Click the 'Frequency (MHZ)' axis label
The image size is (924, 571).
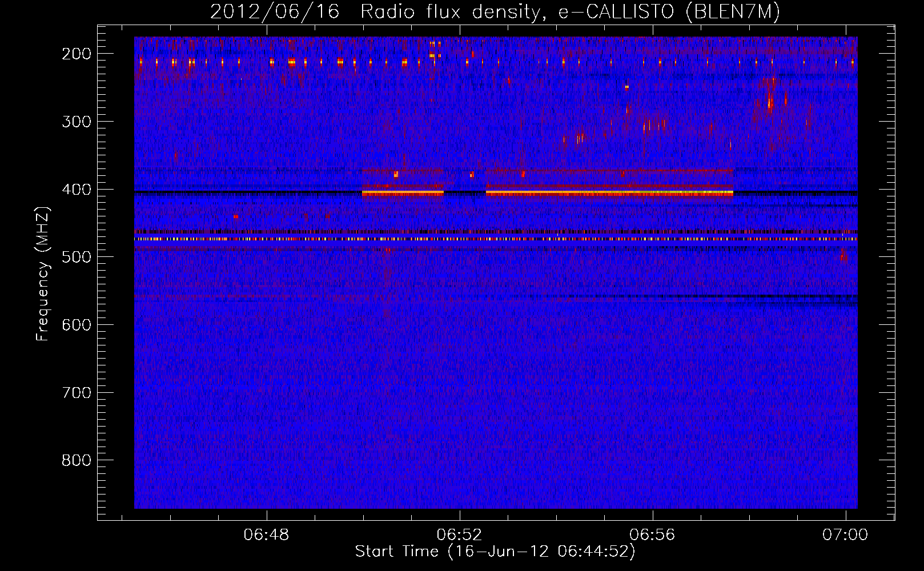coord(43,274)
